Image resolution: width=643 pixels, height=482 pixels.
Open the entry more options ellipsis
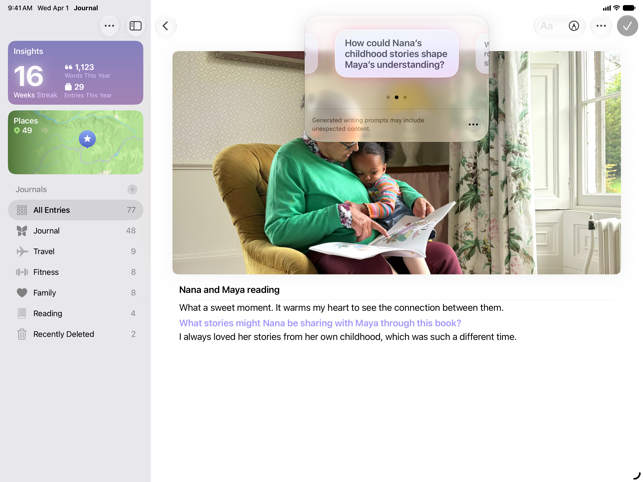[x=601, y=26]
